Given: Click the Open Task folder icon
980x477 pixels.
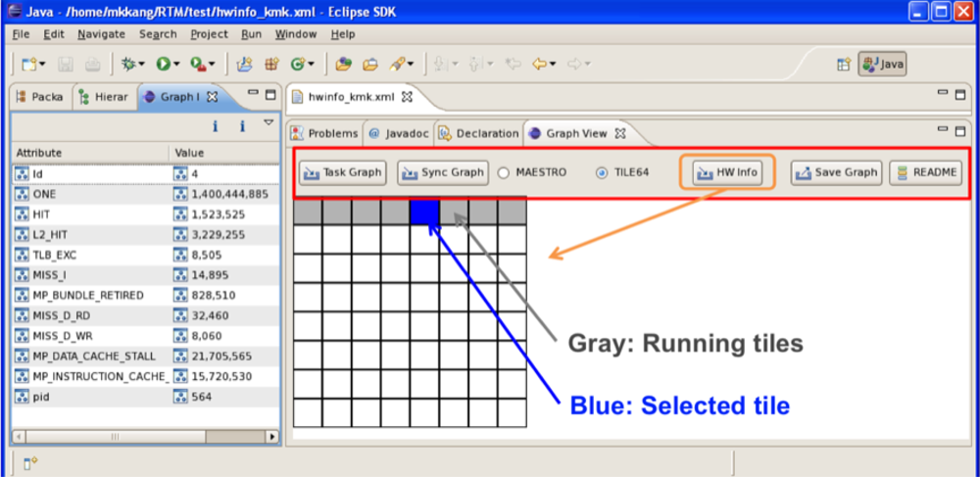Looking at the screenshot, I should (370, 64).
